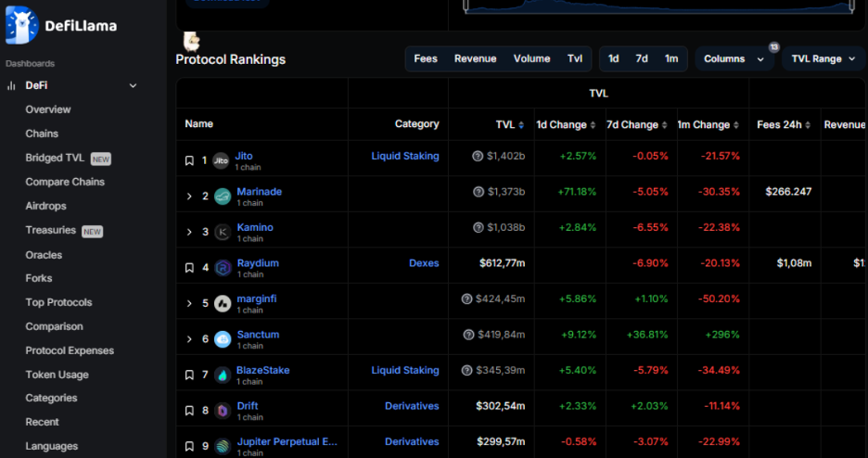Expand the Sanctum row
This screenshot has width=868, height=458.
pos(189,339)
